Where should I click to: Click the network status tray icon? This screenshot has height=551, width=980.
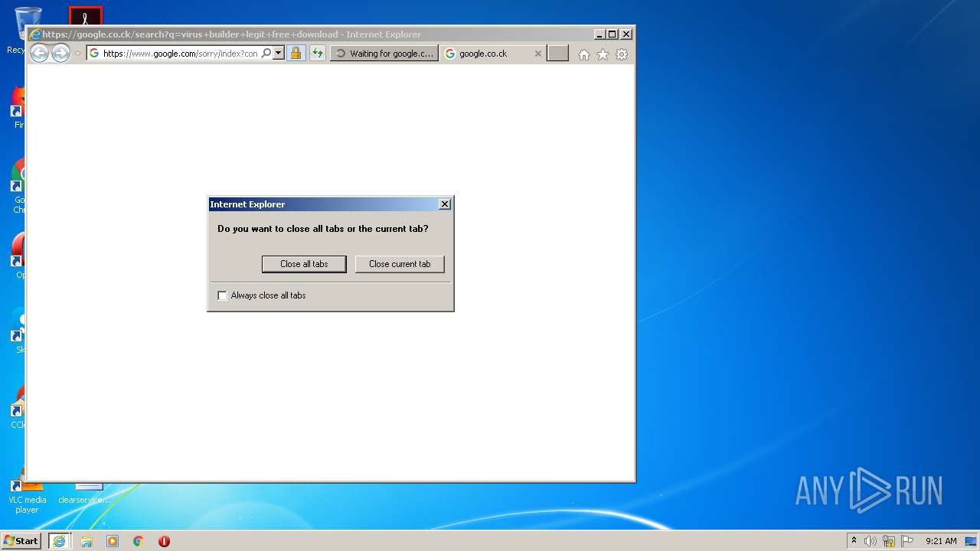coord(889,541)
